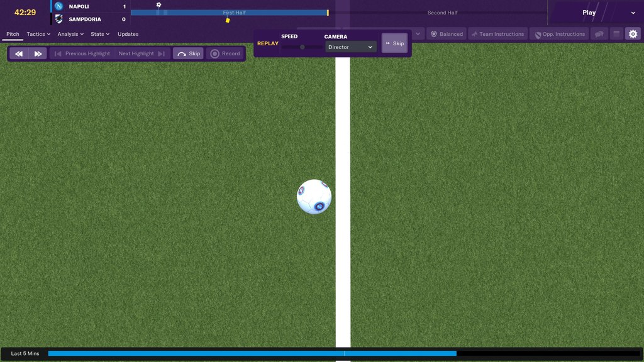This screenshot has height=362, width=644.
Task: Switch to the Pitch tab
Action: click(13, 34)
